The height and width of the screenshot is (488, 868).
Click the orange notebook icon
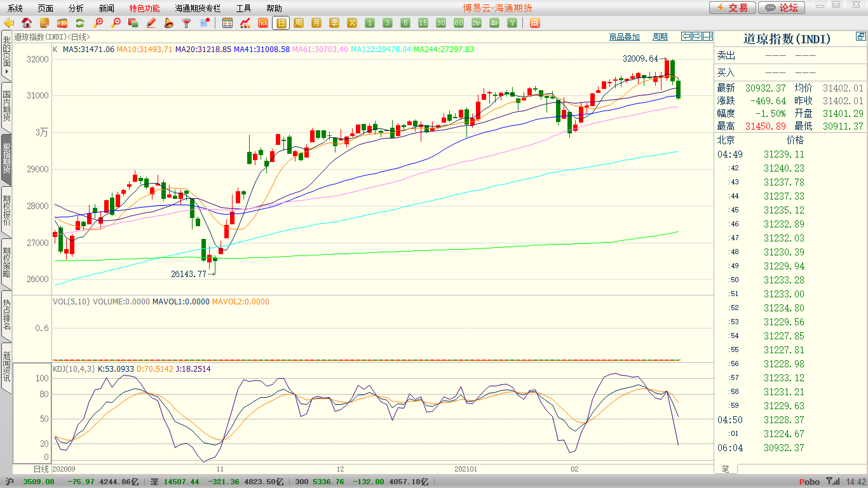[x=44, y=23]
